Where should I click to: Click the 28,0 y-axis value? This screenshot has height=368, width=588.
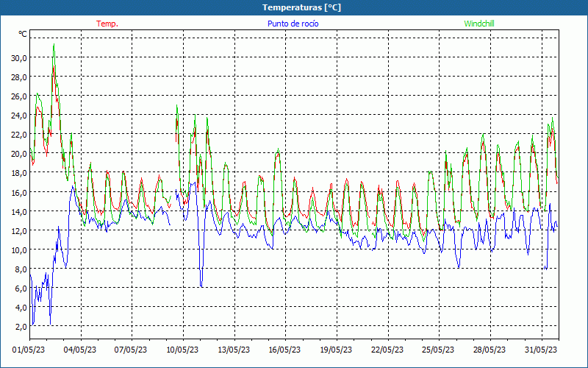coord(19,77)
